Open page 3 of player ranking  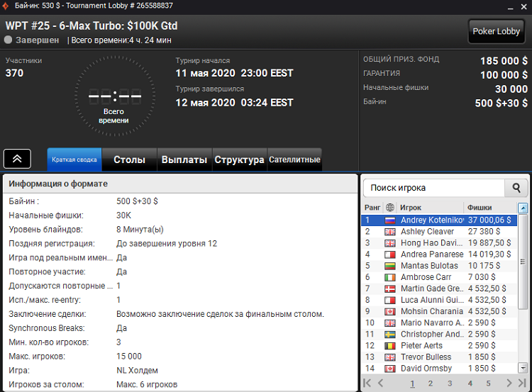[x=450, y=383]
